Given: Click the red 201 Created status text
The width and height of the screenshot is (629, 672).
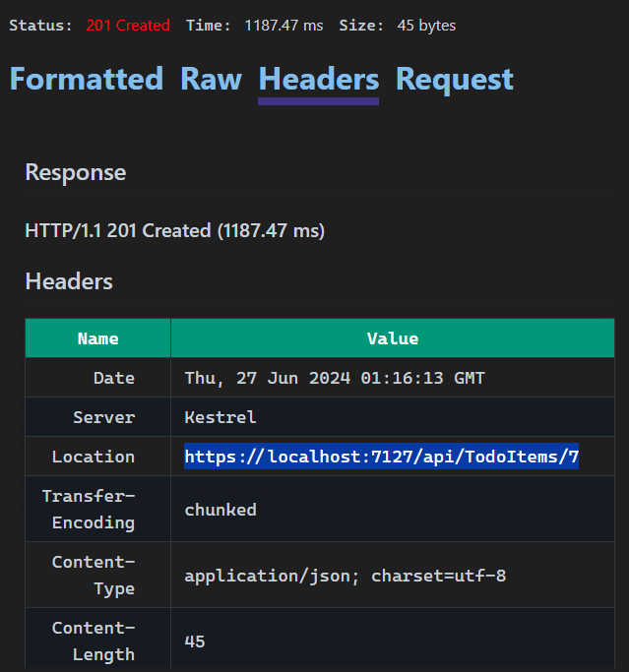Looking at the screenshot, I should click(127, 26).
